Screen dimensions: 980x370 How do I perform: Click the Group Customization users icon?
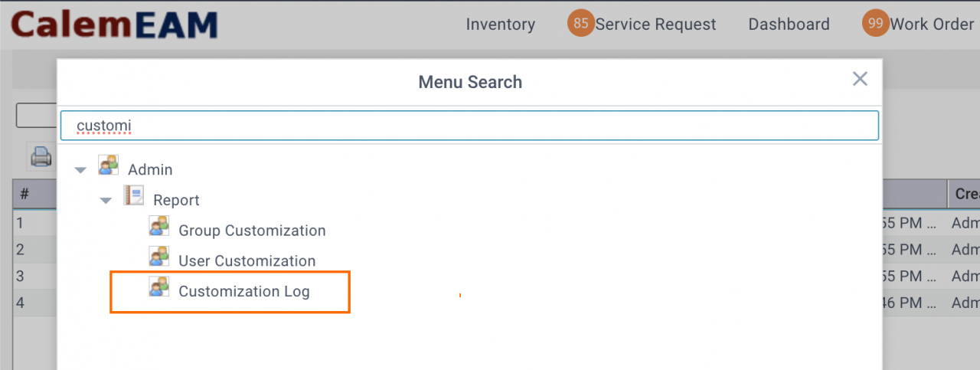158,227
